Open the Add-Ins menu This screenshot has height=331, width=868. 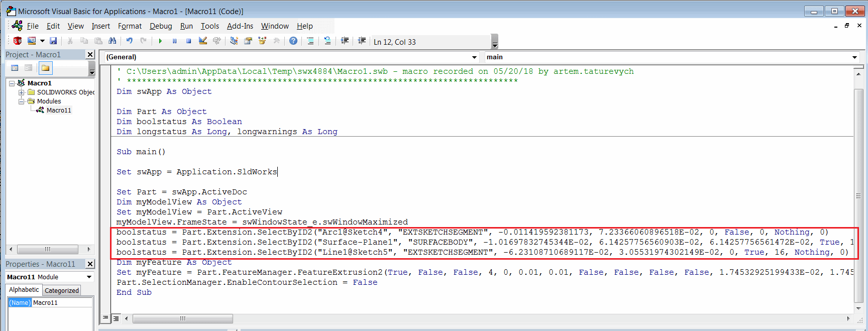click(x=240, y=26)
